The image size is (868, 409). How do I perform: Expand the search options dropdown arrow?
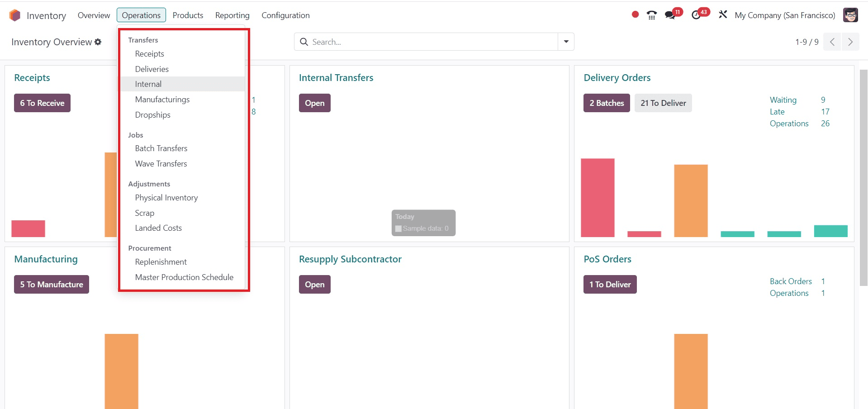click(x=566, y=42)
